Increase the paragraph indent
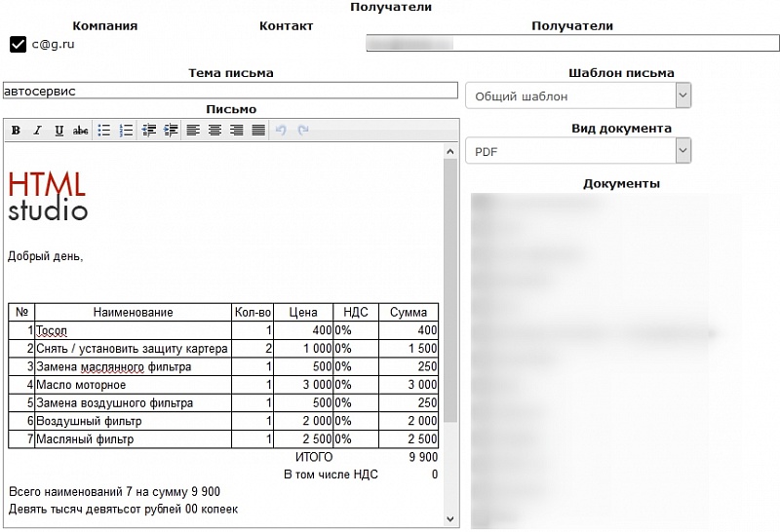780x532 pixels. coord(171,131)
